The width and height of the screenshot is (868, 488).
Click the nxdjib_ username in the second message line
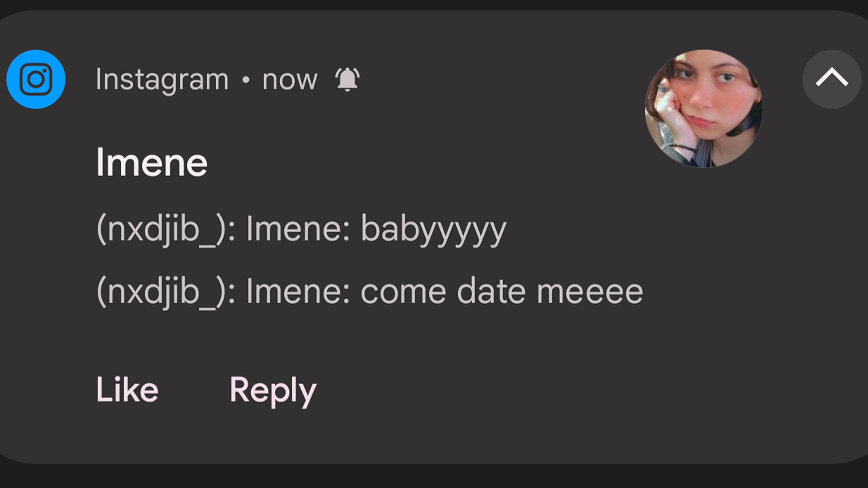(x=161, y=292)
